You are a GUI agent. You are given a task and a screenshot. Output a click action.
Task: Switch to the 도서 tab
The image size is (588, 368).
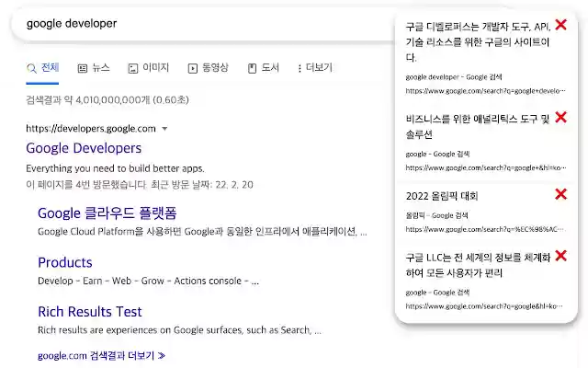[x=264, y=67]
